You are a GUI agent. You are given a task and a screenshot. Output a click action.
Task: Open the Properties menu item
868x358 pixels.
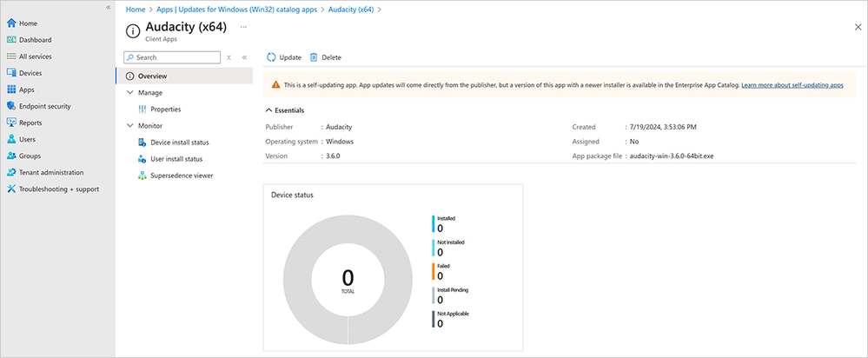pyautogui.click(x=165, y=109)
